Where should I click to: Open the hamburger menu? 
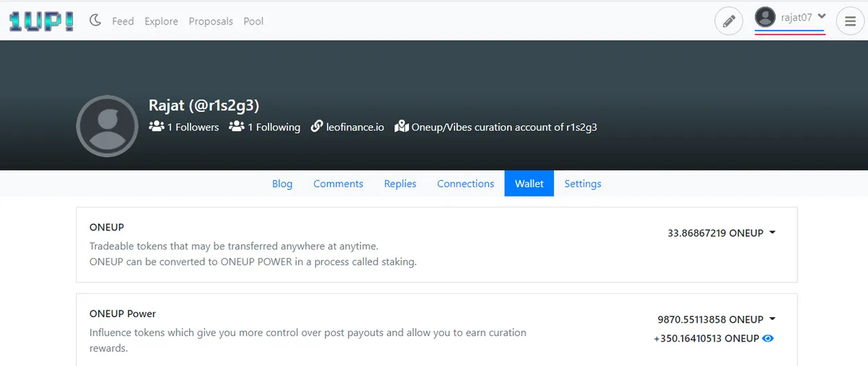click(850, 21)
